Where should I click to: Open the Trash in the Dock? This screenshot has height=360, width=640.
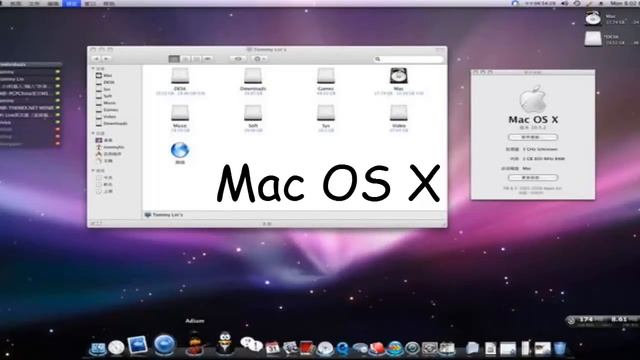coord(560,348)
